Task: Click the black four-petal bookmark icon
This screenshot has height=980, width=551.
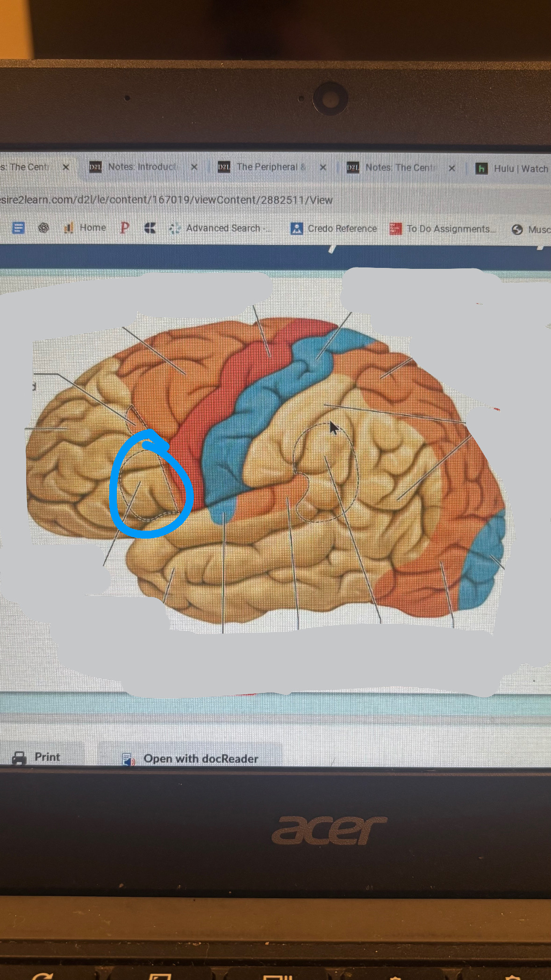Action: pos(150,228)
